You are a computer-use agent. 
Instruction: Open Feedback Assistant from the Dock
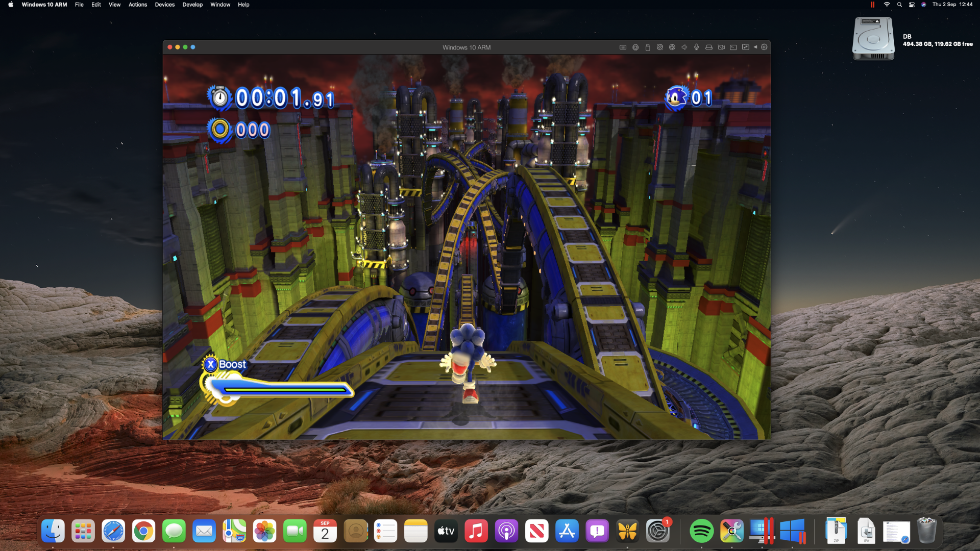597,531
